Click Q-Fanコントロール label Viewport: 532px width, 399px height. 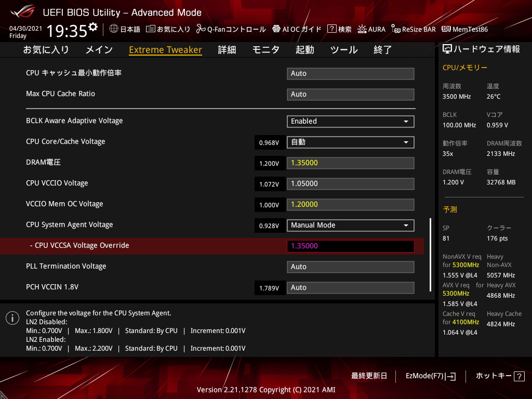236,29
